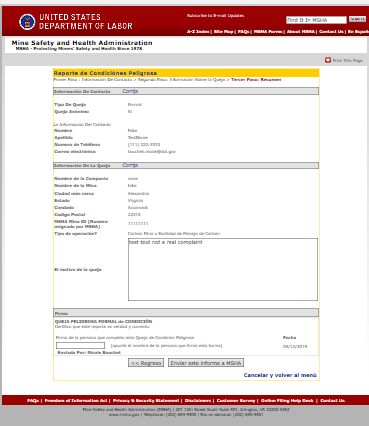Click the date value under Fecha
Viewport: 369px width, 426px height.
click(x=295, y=347)
